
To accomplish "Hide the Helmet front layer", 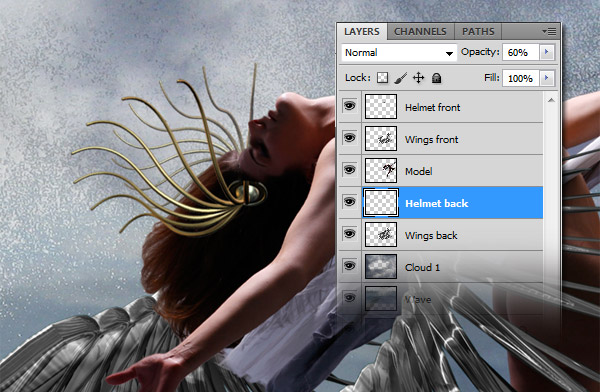I will [349, 106].
